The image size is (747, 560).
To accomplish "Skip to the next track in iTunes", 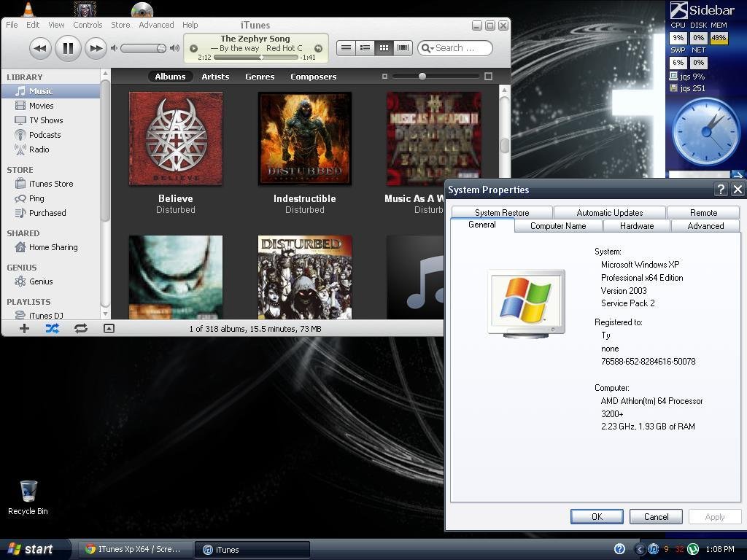I will 96,48.
